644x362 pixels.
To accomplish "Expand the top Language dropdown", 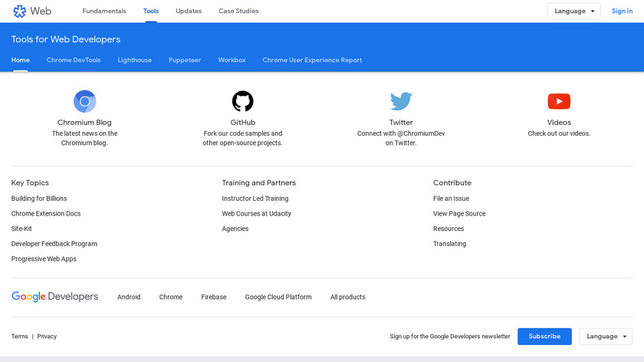I will (573, 12).
